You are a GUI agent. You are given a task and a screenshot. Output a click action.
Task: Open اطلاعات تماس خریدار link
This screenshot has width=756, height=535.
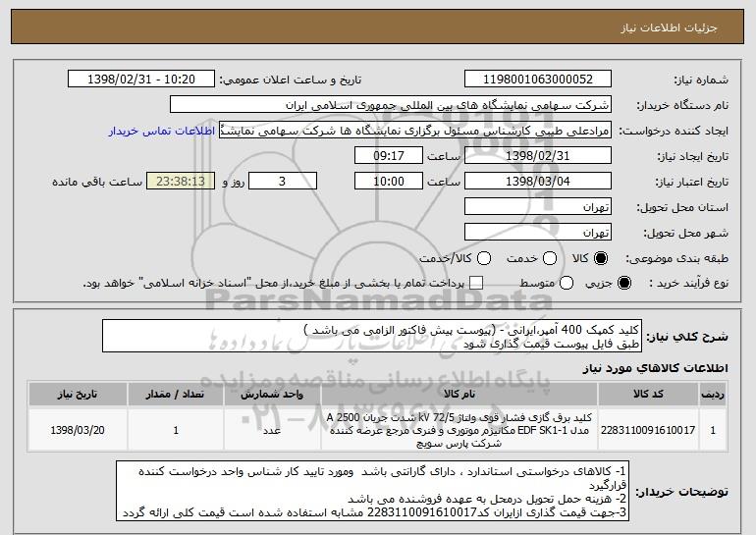(162, 131)
